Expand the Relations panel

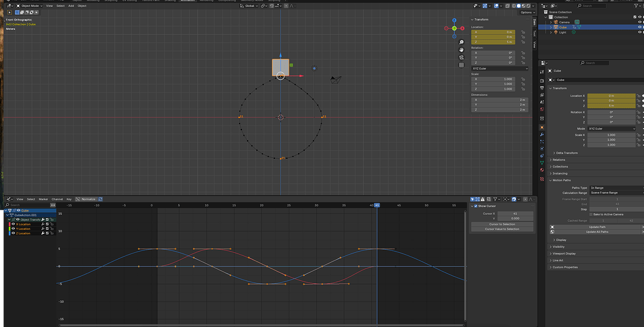pos(558,159)
